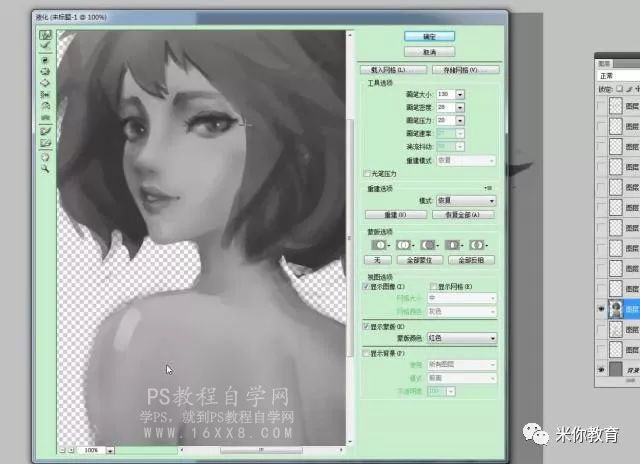This screenshot has height=464, width=640.
Task: Toggle the 光笔压力 stylus pressure checkbox
Action: point(367,173)
